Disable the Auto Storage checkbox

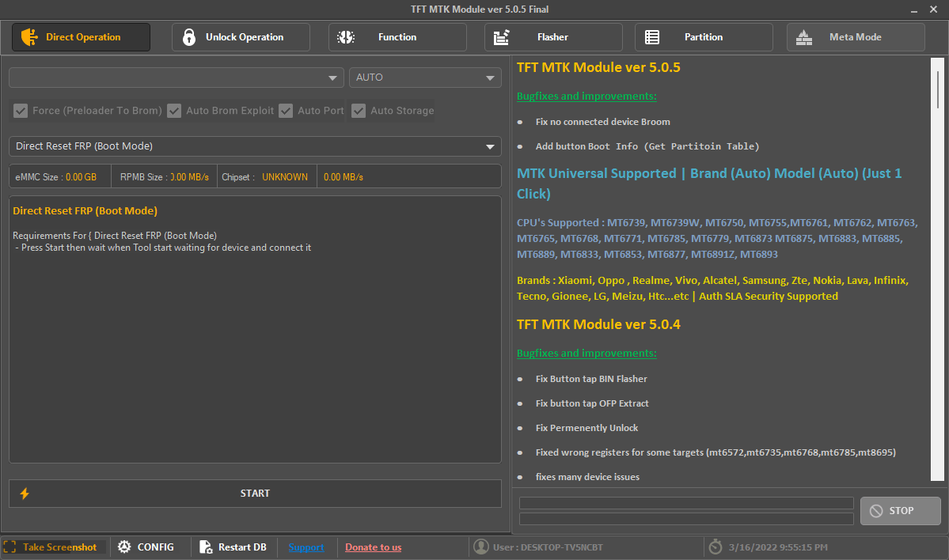click(359, 111)
